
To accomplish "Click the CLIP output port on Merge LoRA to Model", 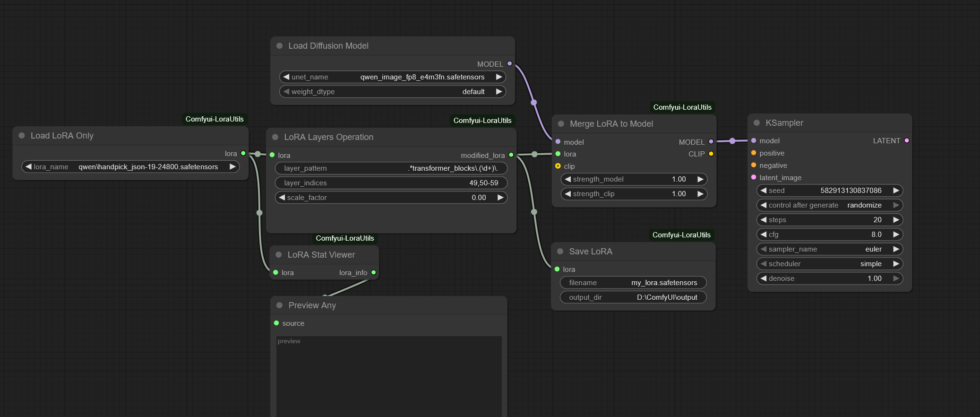I will 711,154.
